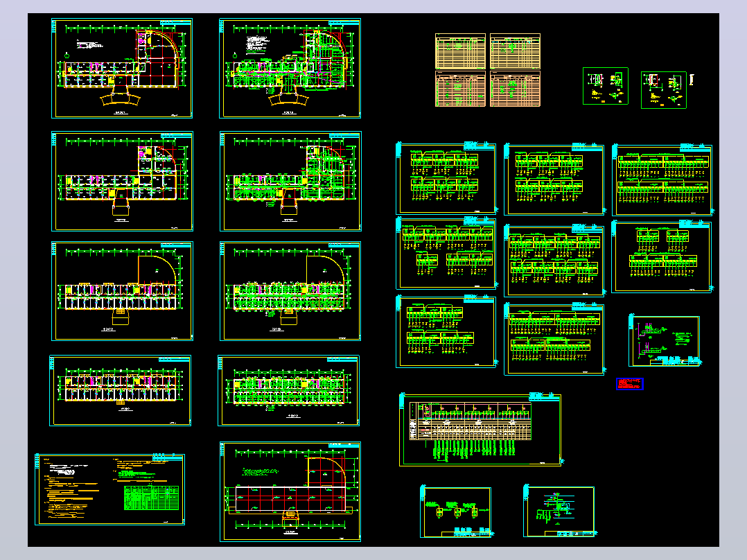Select the center system diagram sheet
Viewport: 747px width, 560px height.
554,261
